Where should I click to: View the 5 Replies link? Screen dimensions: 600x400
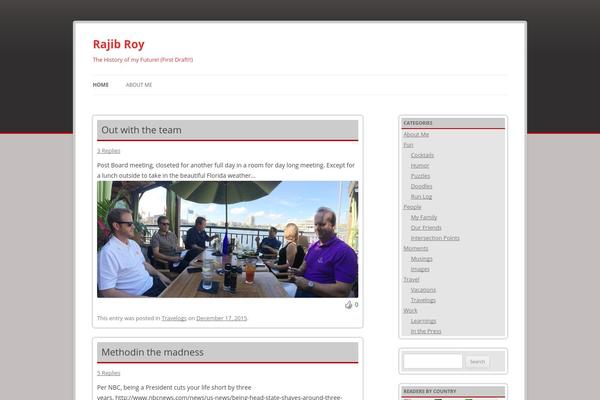[x=109, y=373]
